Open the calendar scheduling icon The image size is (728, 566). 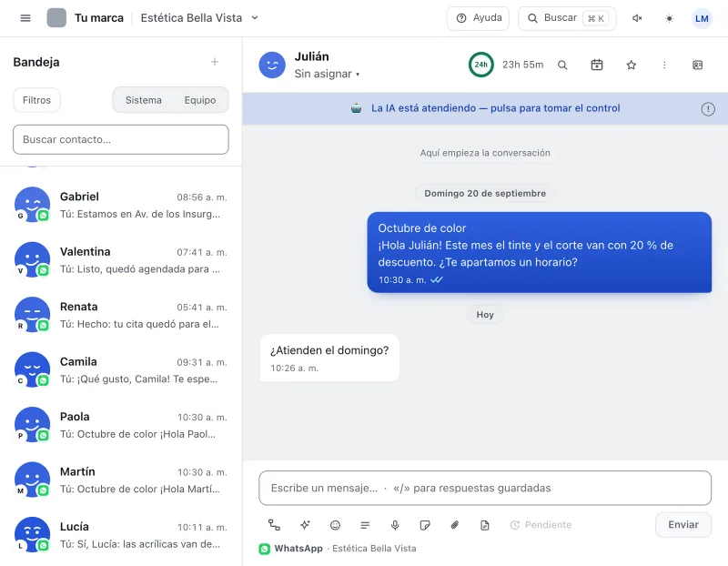point(597,65)
